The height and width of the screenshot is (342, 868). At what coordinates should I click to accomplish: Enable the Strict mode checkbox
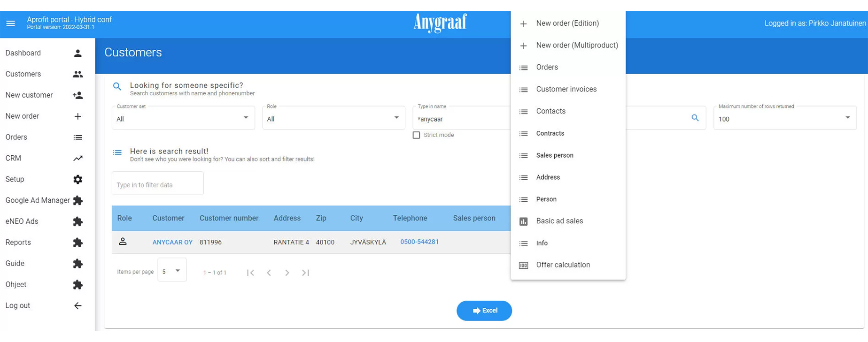(416, 135)
